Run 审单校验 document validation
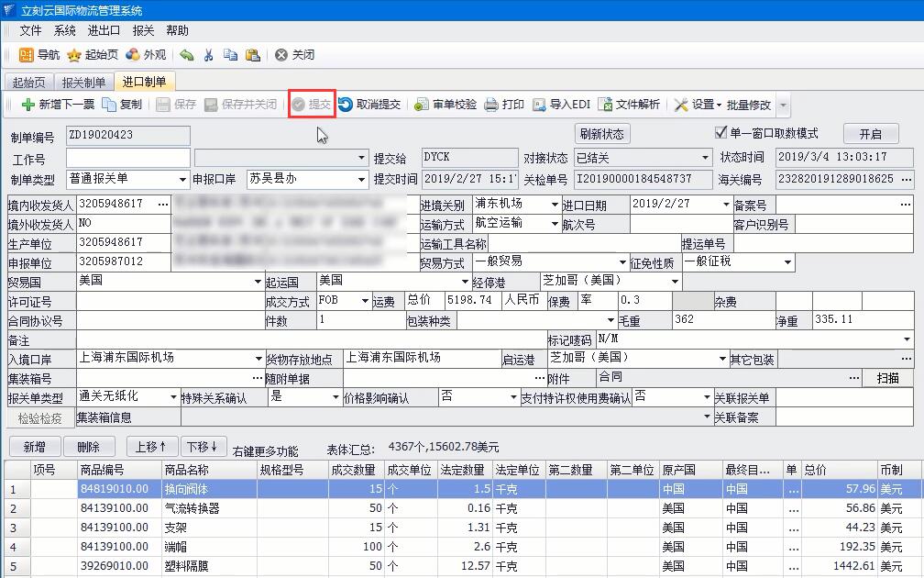This screenshot has width=924, height=578. pyautogui.click(x=422, y=105)
